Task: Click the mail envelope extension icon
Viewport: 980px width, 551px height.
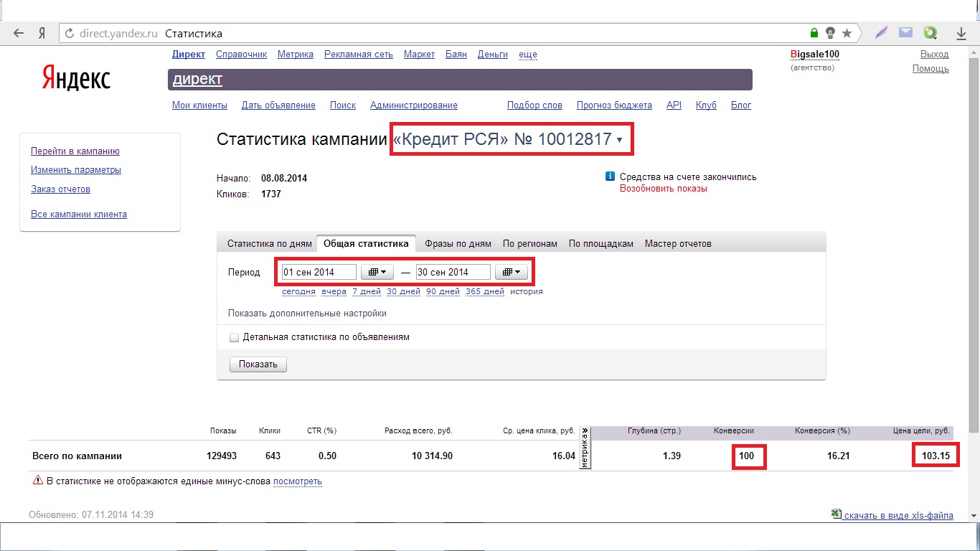Action: 906,33
